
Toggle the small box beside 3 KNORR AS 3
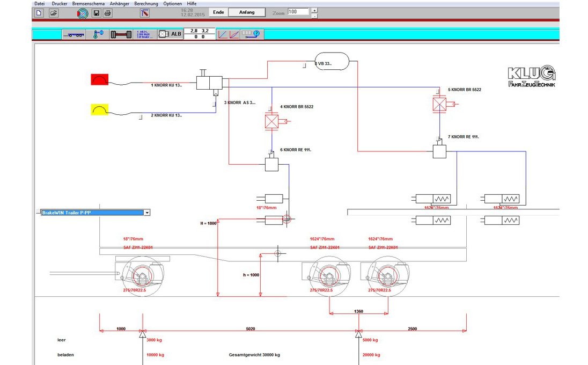click(214, 104)
